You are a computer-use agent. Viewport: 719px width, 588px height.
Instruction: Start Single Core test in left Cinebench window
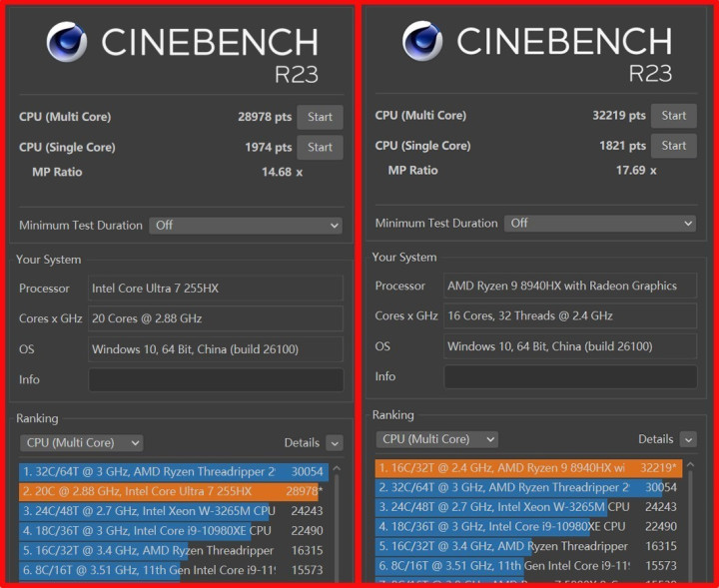(320, 147)
